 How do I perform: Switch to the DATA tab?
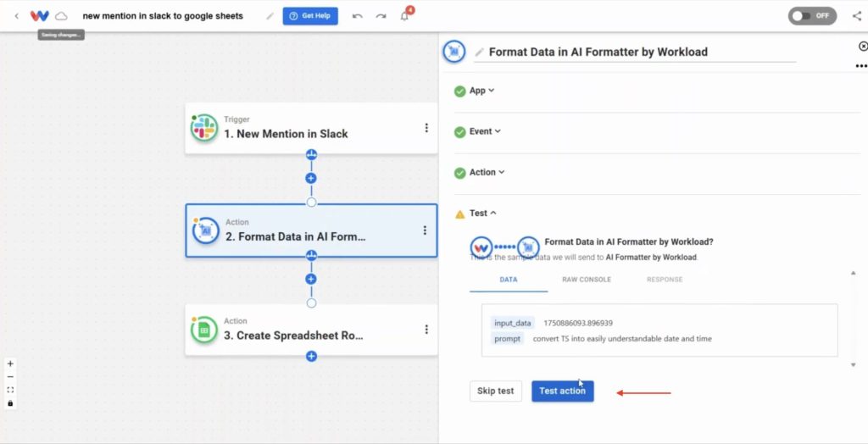click(x=509, y=280)
